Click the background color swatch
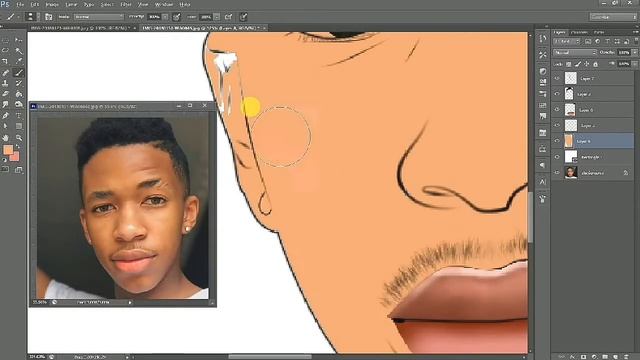 pos(16,157)
